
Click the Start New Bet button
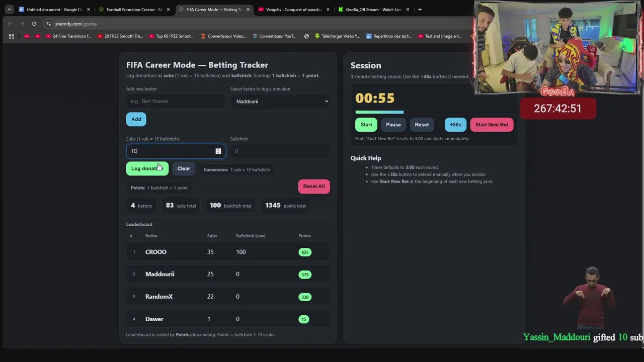(x=492, y=125)
